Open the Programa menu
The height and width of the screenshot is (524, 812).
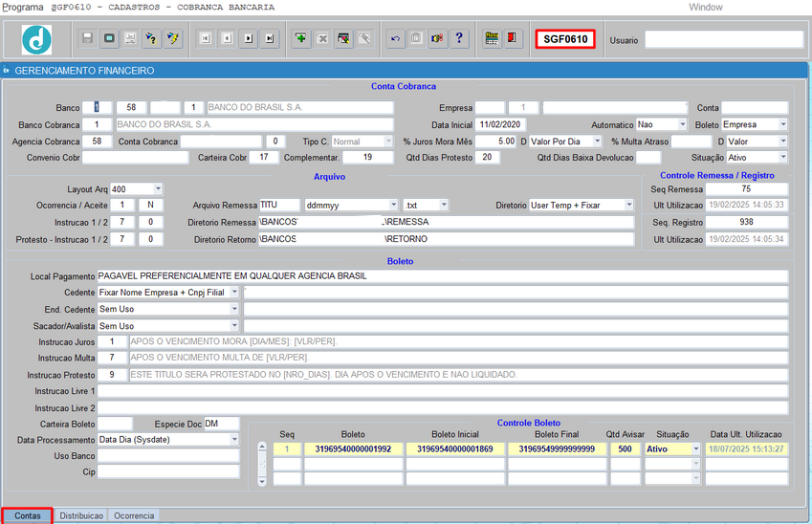23,8
